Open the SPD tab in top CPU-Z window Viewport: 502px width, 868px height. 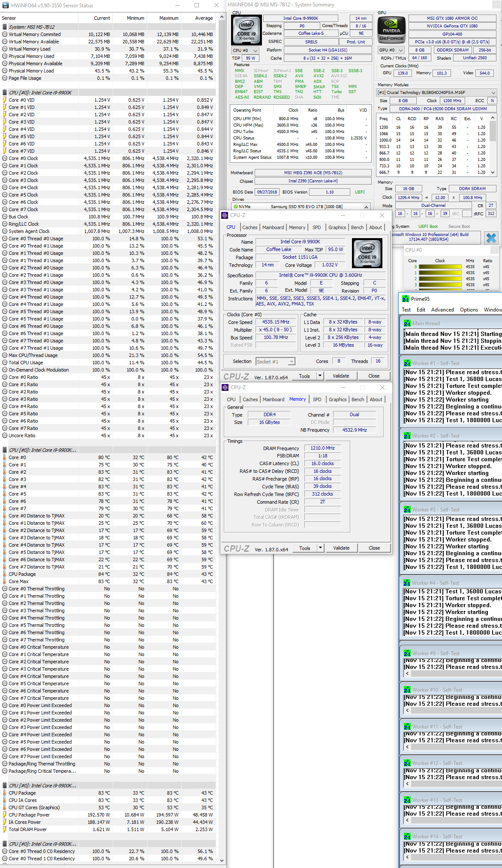tap(317, 227)
